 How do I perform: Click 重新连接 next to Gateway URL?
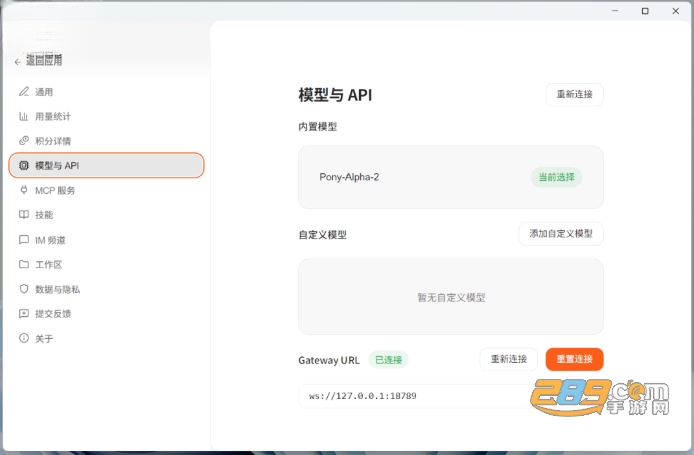[509, 359]
